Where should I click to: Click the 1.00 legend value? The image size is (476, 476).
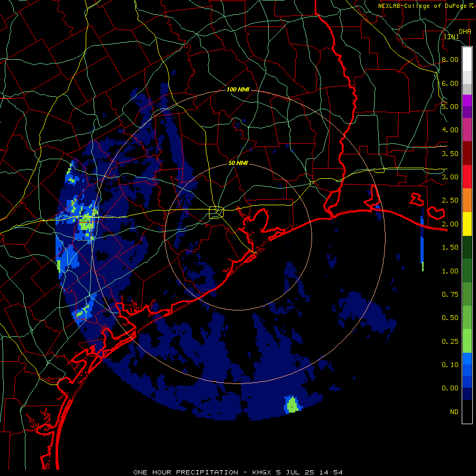pos(450,271)
